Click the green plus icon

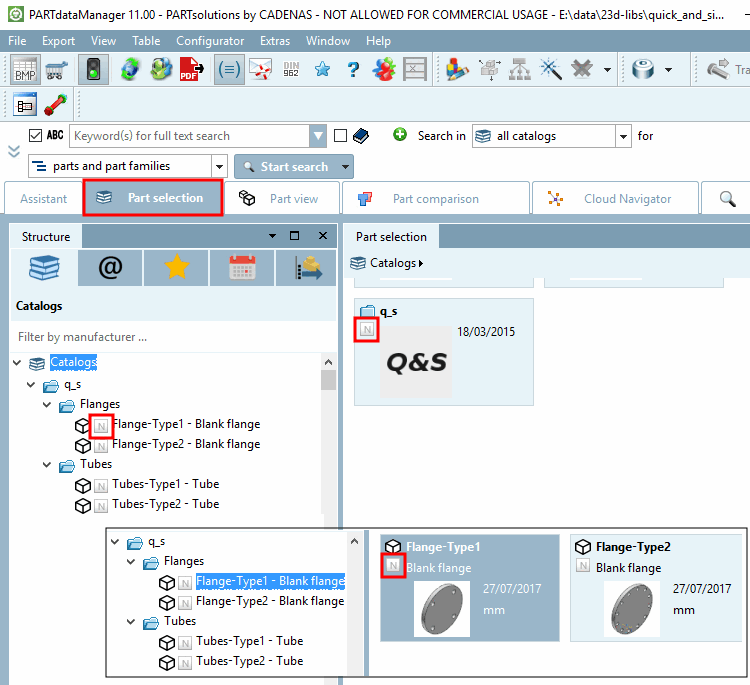(x=400, y=135)
